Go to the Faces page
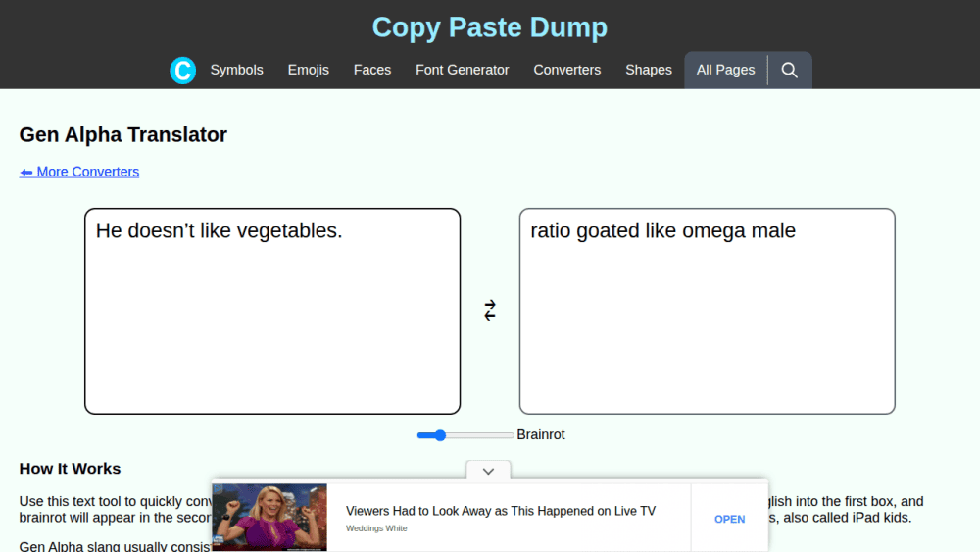980x552 pixels. [372, 70]
